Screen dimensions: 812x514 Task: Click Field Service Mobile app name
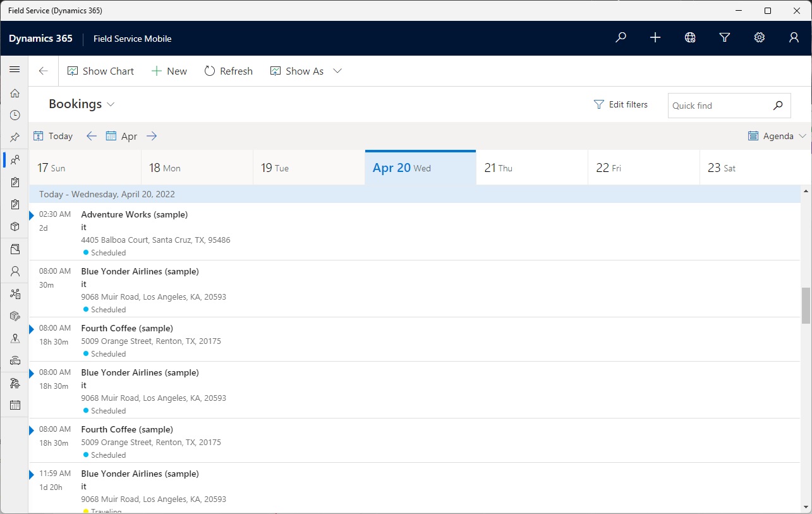click(x=132, y=39)
